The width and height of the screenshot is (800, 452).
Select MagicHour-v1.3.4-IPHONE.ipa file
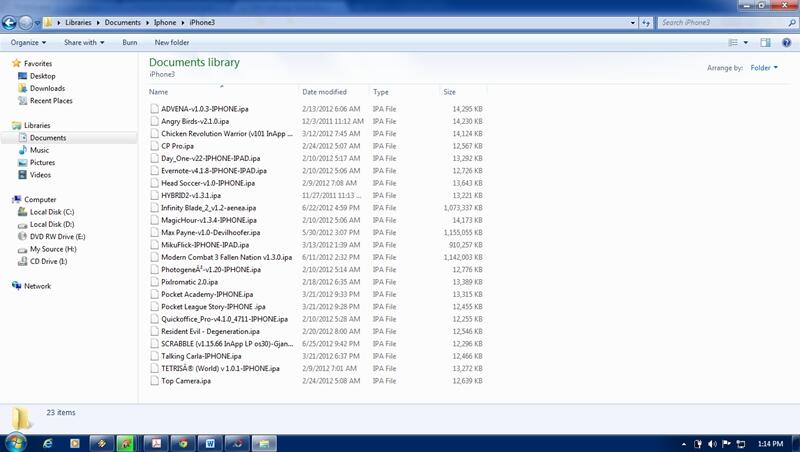pyautogui.click(x=209, y=220)
